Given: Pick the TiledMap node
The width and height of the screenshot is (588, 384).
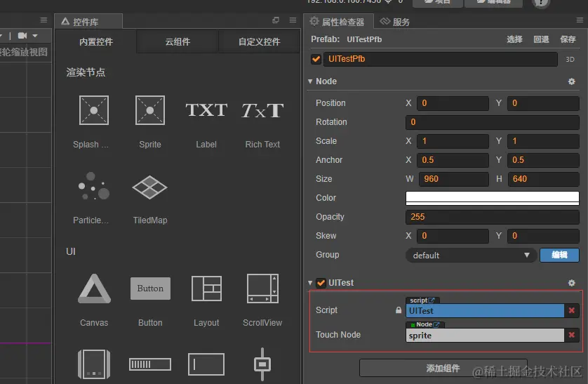Looking at the screenshot, I should click(x=149, y=187).
